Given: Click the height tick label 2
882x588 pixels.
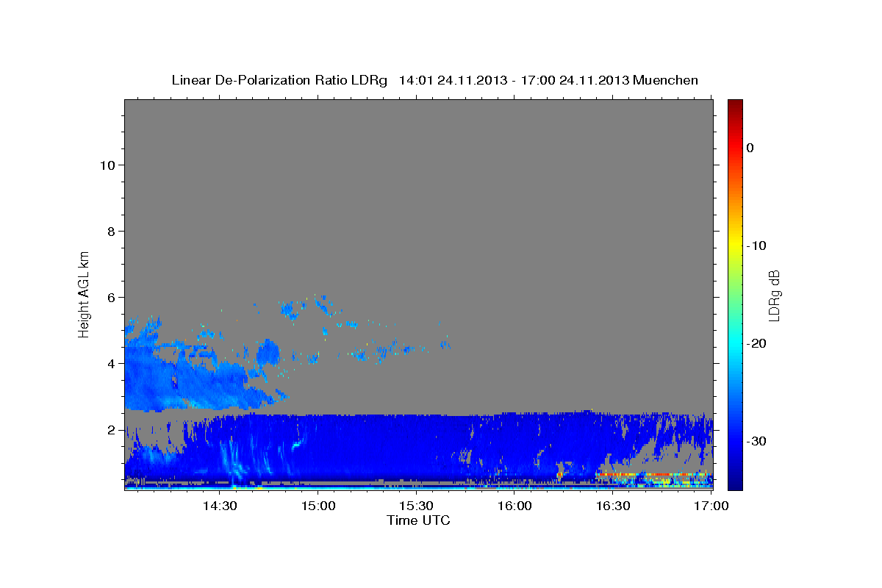Looking at the screenshot, I should click(x=111, y=429).
